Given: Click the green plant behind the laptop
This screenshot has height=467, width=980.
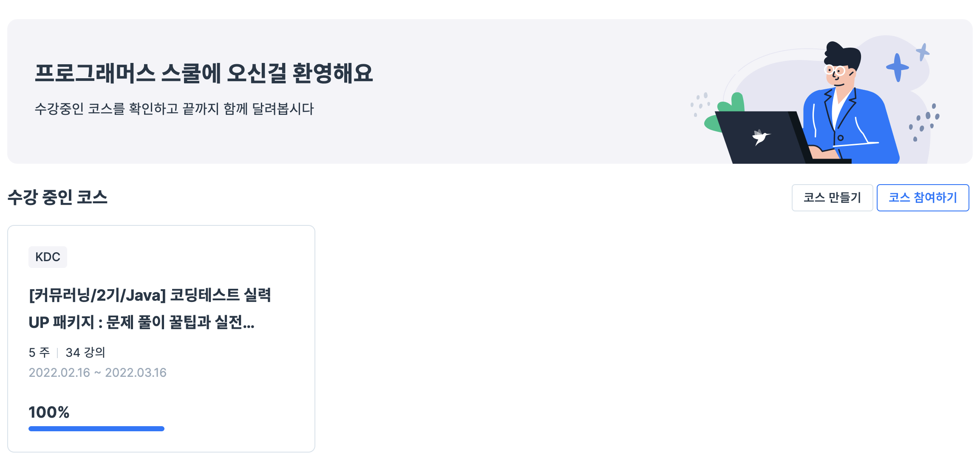Looking at the screenshot, I should (x=726, y=112).
